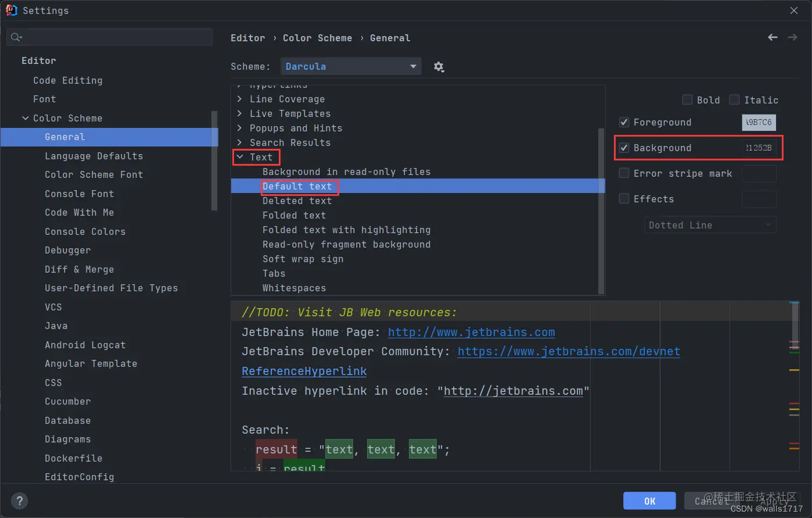The height and width of the screenshot is (518, 812).
Task: Click the Color Scheme breadcrumb
Action: pyautogui.click(x=317, y=38)
